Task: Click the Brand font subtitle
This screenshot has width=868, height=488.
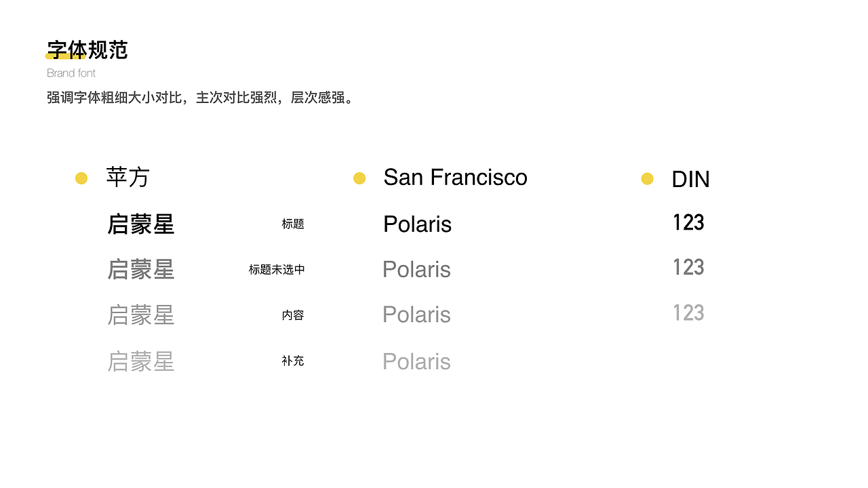Action: point(71,73)
